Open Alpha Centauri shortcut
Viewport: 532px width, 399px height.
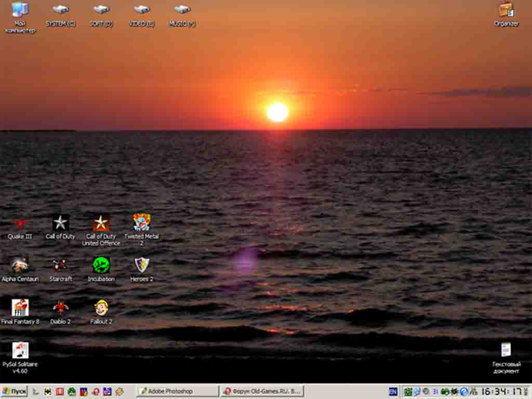coord(20,266)
